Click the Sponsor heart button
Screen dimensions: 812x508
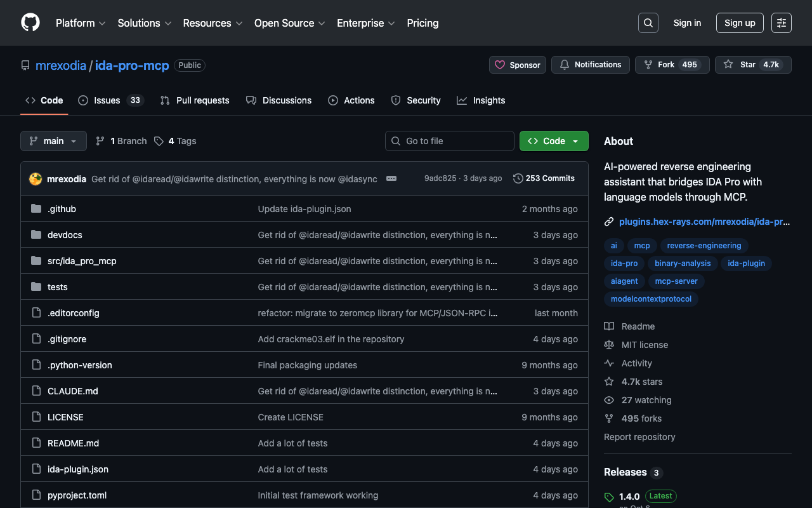[517, 65]
